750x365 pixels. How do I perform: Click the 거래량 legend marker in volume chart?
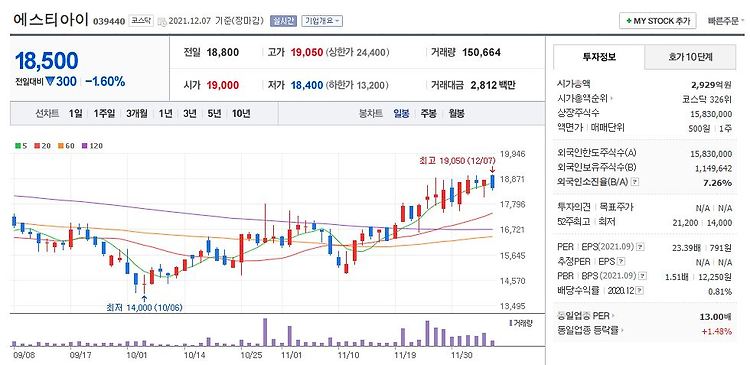point(510,323)
